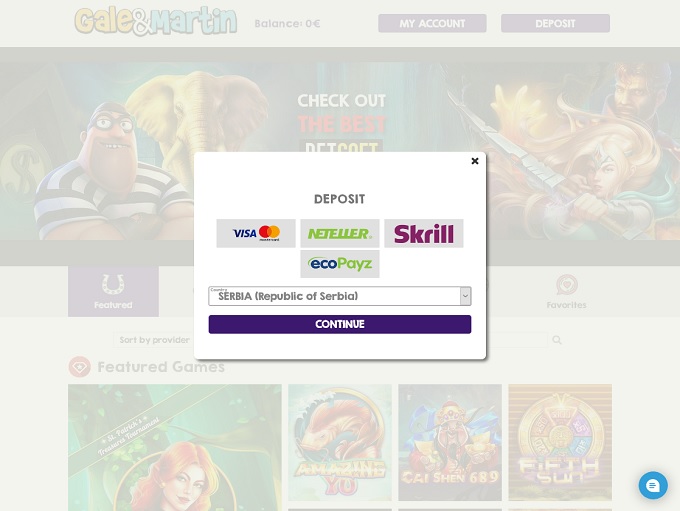Pick the Skrill payment logo
680x511 pixels.
pos(424,233)
